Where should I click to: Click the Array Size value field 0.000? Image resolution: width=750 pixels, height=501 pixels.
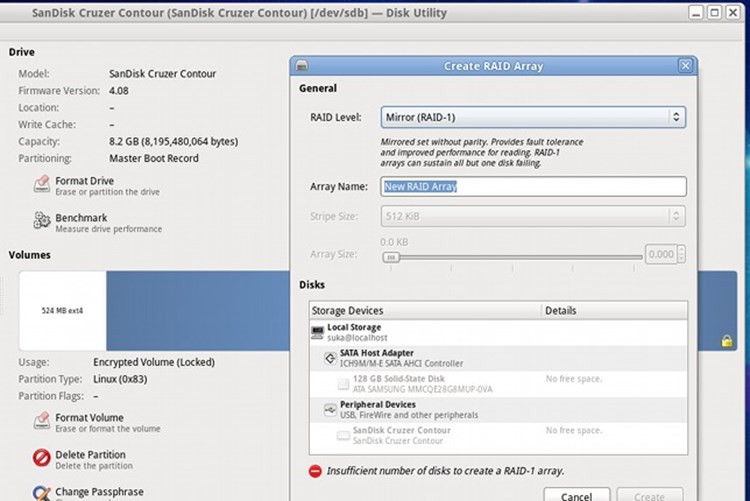(661, 254)
